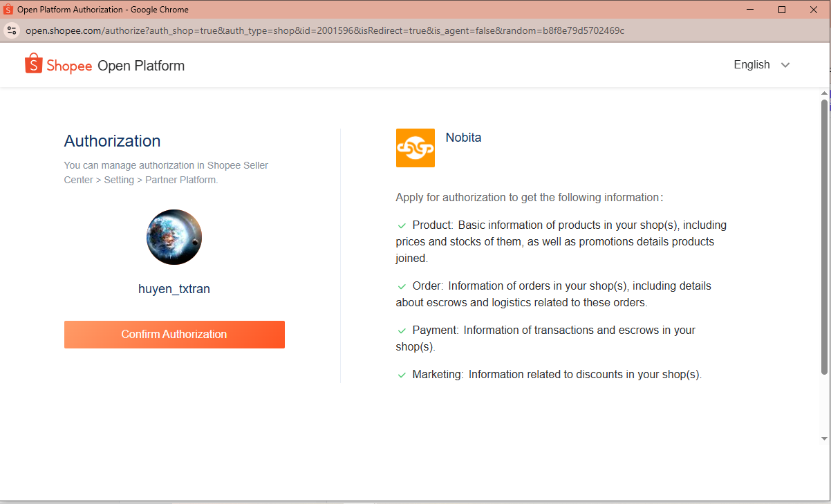Viewport: 831px width, 504px height.
Task: Click the huyen_txtran username text
Action: click(x=174, y=289)
